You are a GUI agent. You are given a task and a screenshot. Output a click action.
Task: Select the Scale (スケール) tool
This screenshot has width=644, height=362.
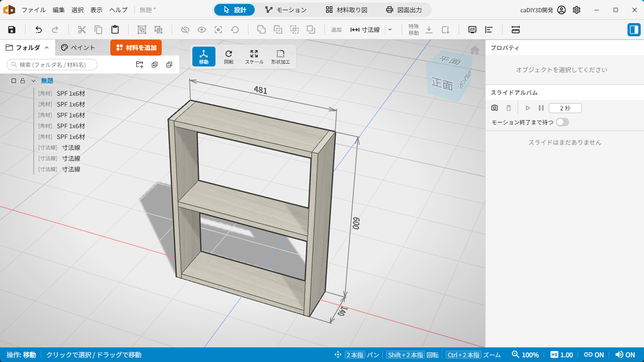coord(254,57)
